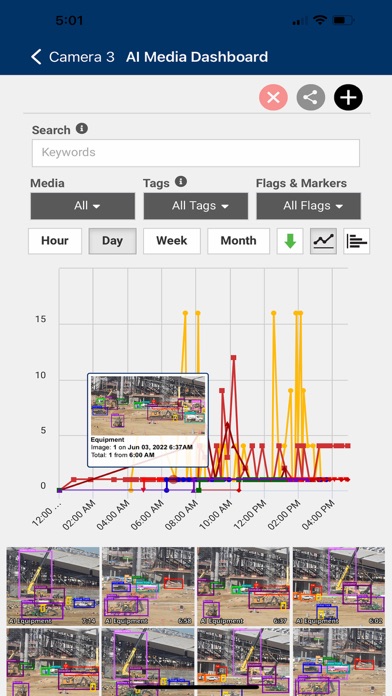Tap the AI Media Dashboard title
Screen dimensions: 392x696
point(197,57)
